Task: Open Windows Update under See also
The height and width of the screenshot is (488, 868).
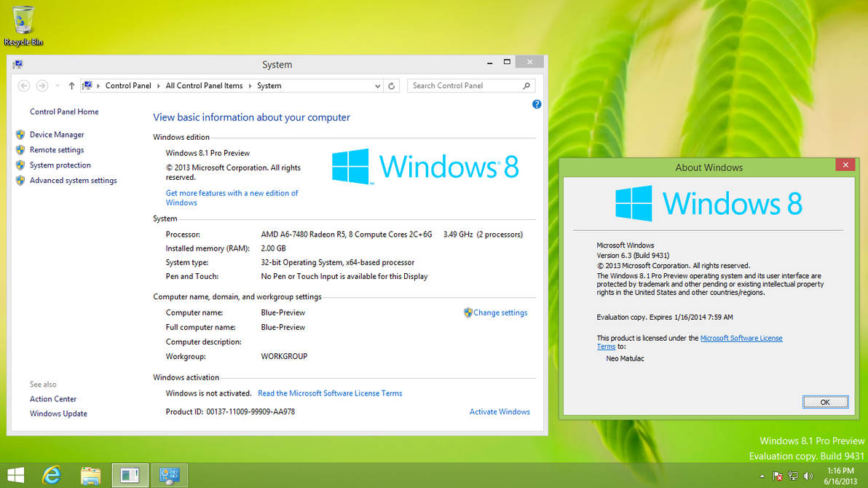Action: 58,414
